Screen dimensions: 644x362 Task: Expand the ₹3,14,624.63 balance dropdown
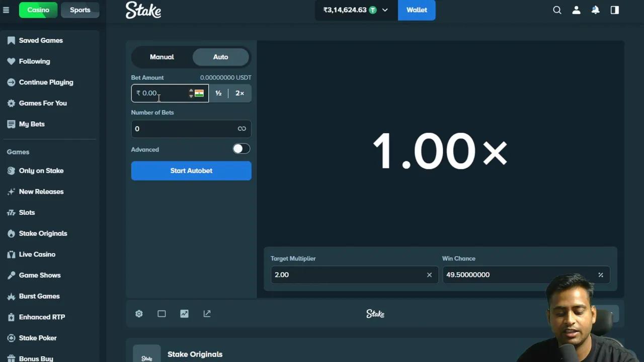coord(356,10)
